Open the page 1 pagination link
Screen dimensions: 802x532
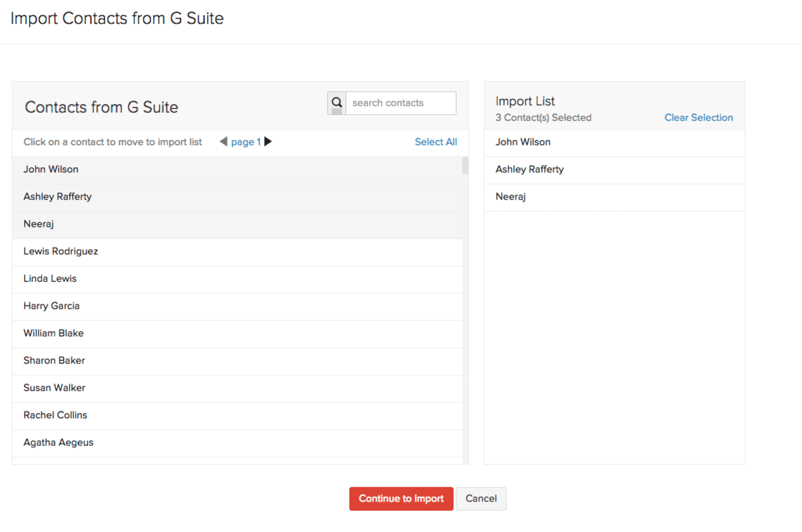[246, 142]
